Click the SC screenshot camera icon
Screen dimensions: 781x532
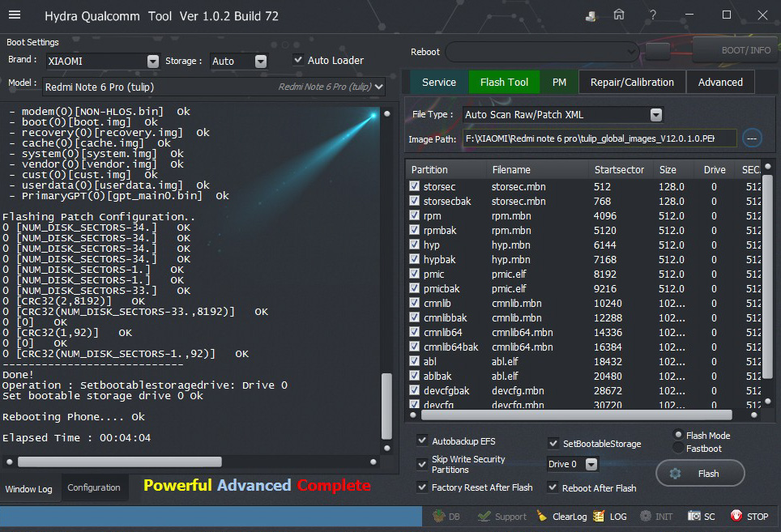[694, 516]
